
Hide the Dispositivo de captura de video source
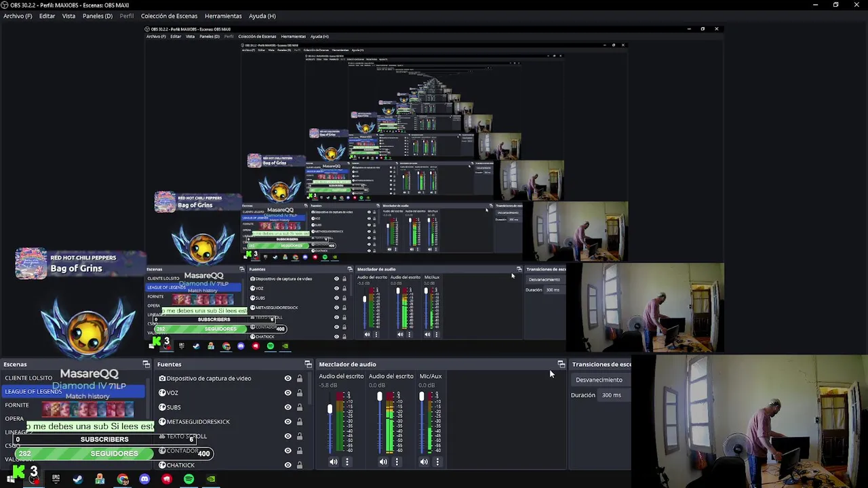tap(288, 378)
